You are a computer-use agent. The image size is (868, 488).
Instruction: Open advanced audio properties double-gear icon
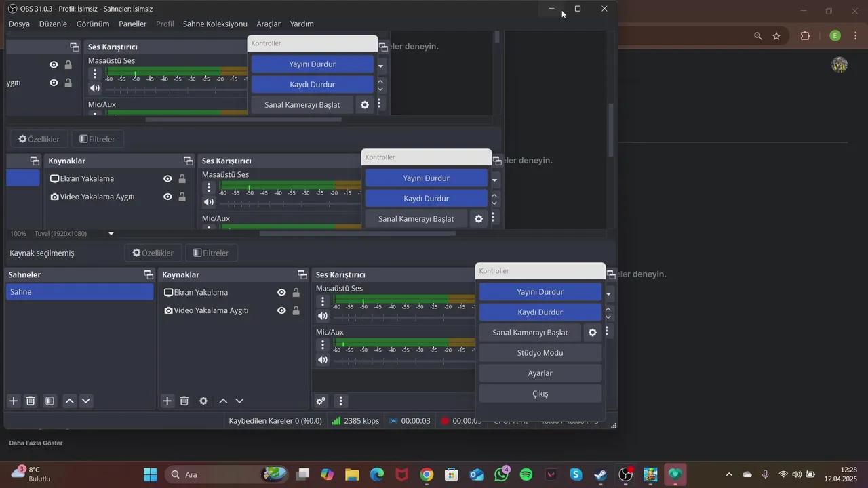coord(321,401)
